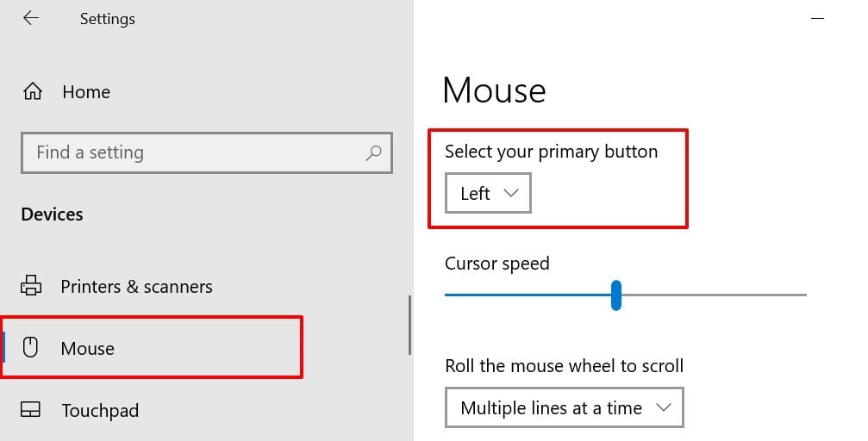Click the Touchpad icon in sidebar

[31, 411]
